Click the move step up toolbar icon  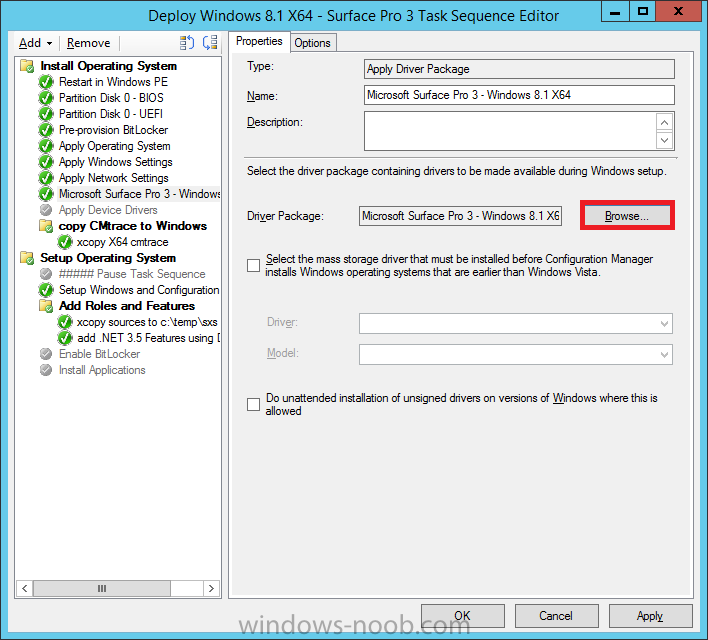tap(186, 43)
